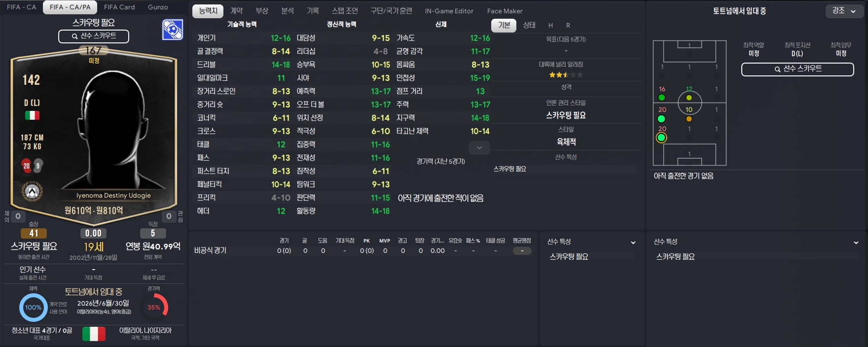This screenshot has height=347, width=868.
Task: Select the highlighted left back position dot
Action: [x=661, y=138]
